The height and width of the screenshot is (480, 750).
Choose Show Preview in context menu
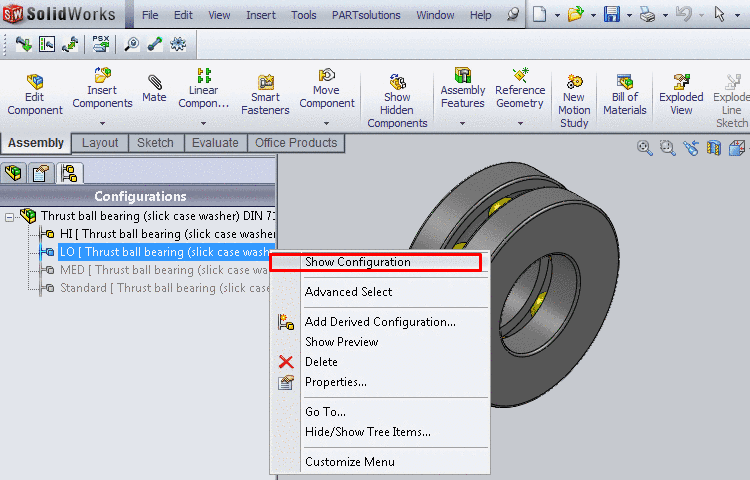[380, 342]
